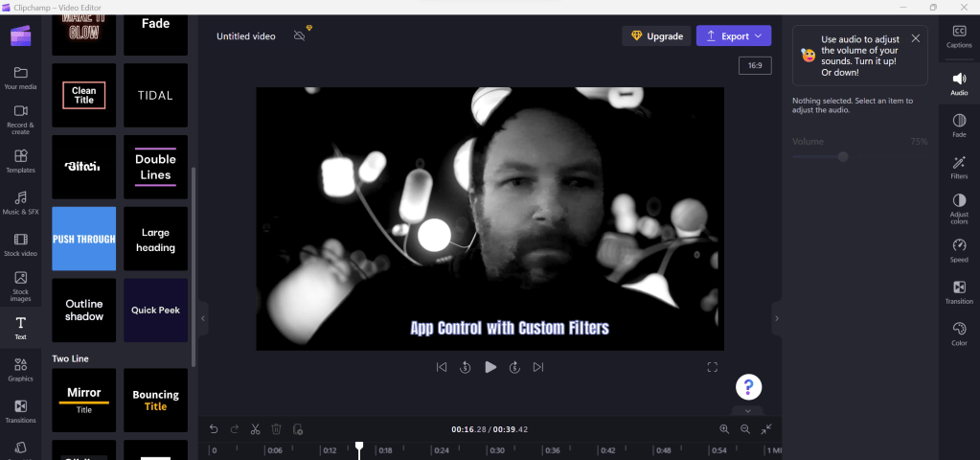Collapse the right property panel

[777, 318]
